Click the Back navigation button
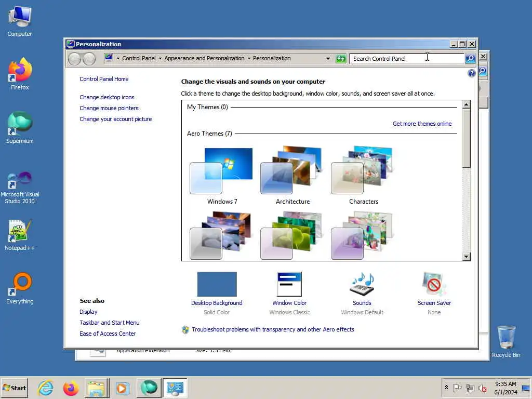Screen dimensions: 532x399 pos(74,59)
